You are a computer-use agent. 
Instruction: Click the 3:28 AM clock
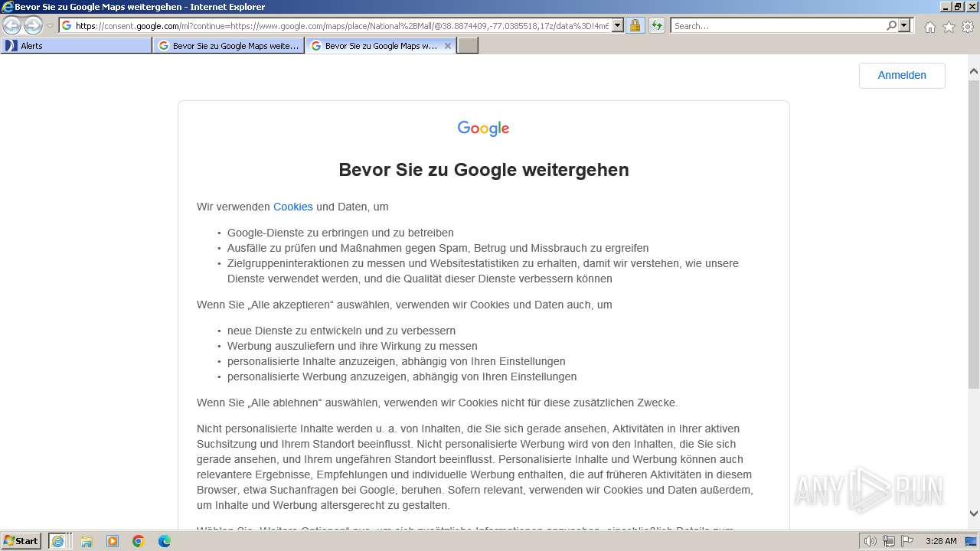(941, 541)
